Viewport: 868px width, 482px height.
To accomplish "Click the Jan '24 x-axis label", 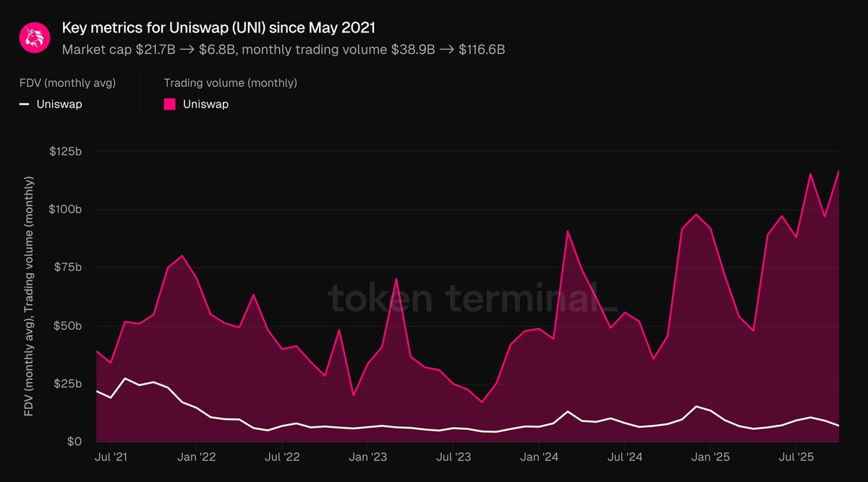I will (539, 457).
